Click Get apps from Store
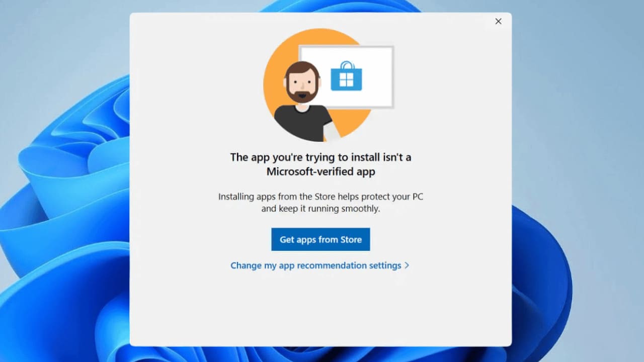The height and width of the screenshot is (362, 644). coord(320,239)
